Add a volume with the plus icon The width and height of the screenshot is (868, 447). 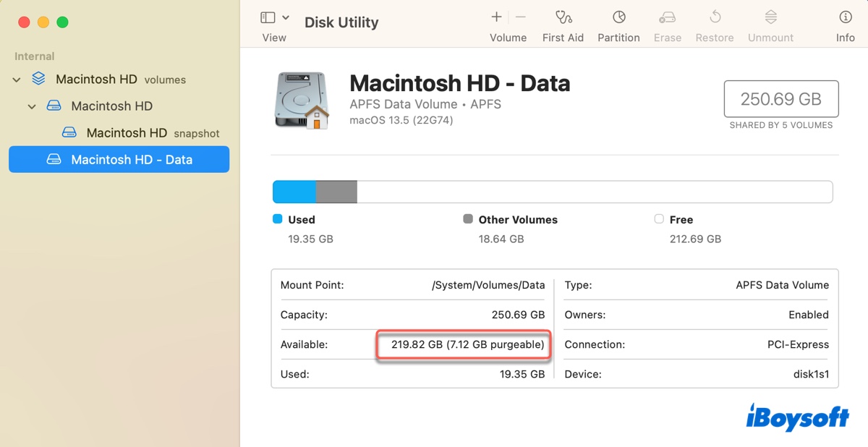[496, 17]
